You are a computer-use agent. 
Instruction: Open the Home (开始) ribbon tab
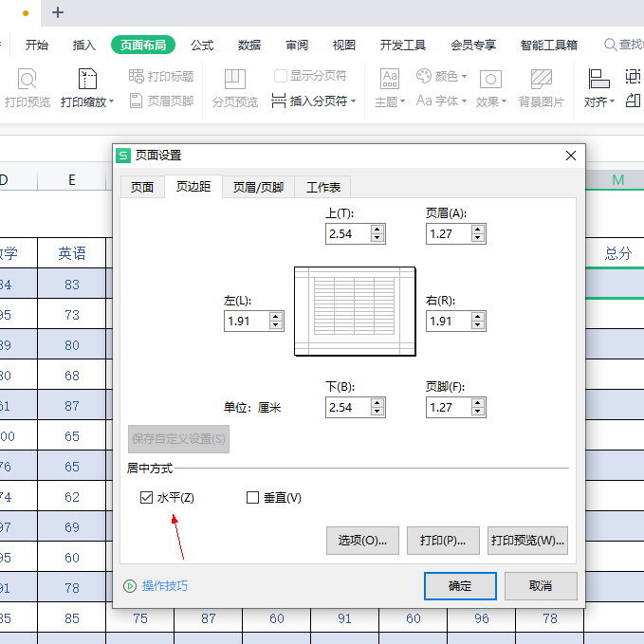point(37,45)
